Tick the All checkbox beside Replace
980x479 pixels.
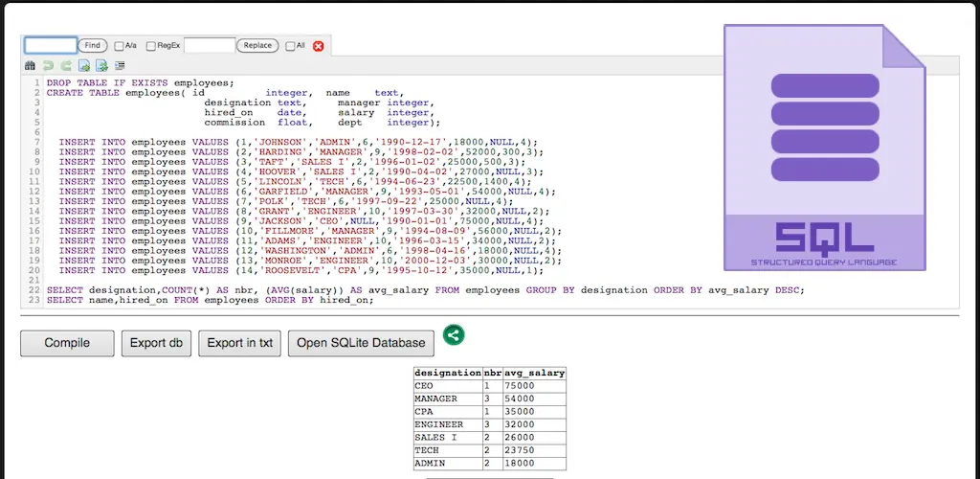(x=290, y=46)
